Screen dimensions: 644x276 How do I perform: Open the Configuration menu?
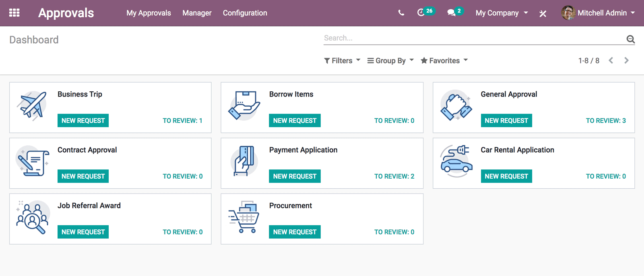(245, 13)
